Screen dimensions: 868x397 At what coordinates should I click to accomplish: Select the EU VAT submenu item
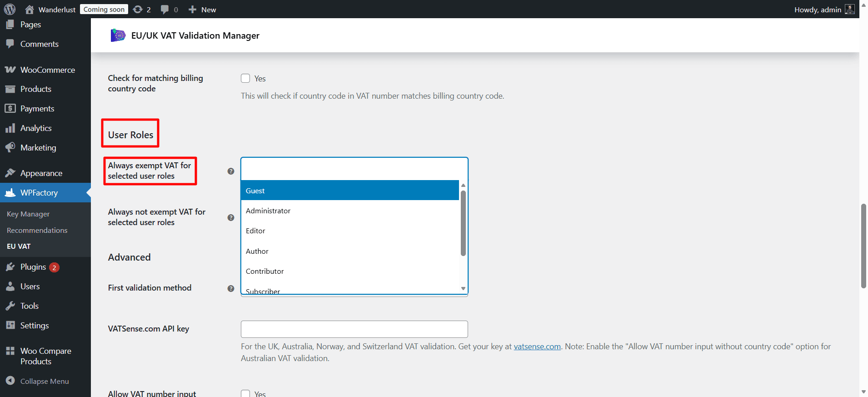19,246
